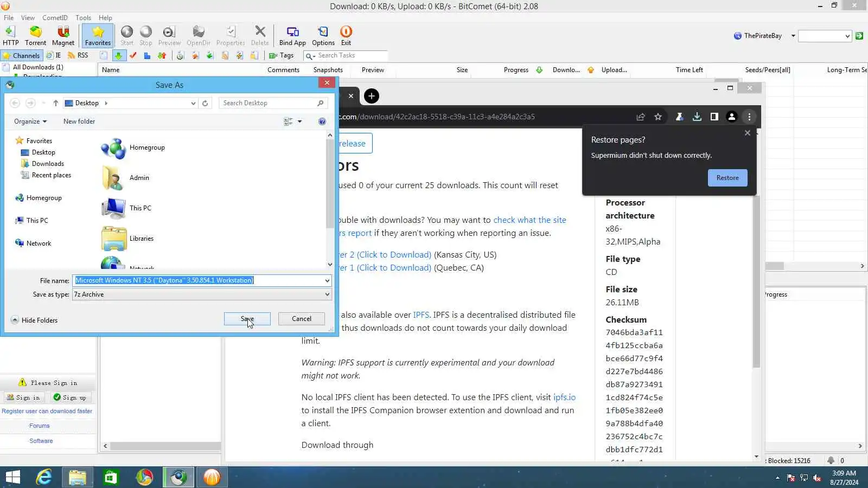
Task: Open the browser downloads icon
Action: click(x=697, y=117)
